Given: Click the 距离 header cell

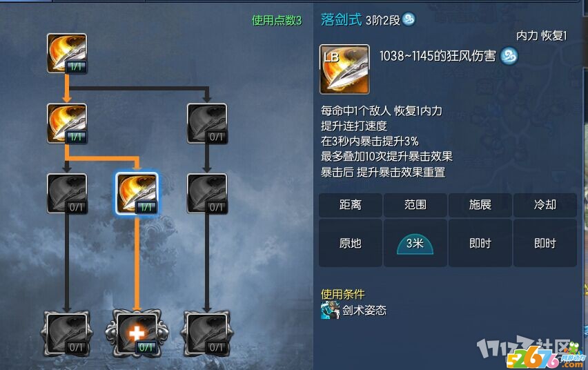Looking at the screenshot, I should (351, 205).
